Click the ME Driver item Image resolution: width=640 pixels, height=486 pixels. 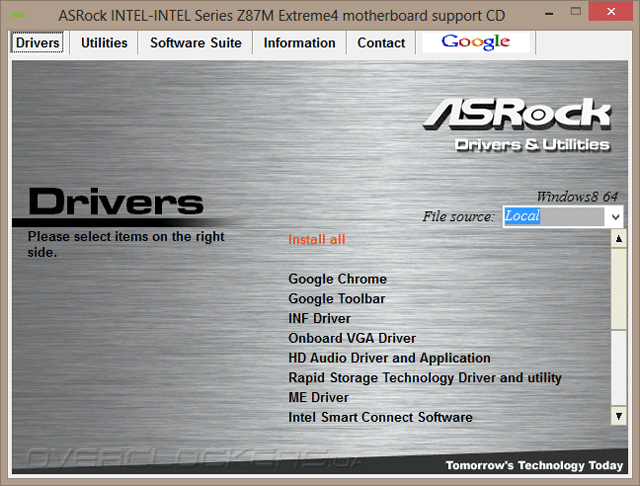318,397
